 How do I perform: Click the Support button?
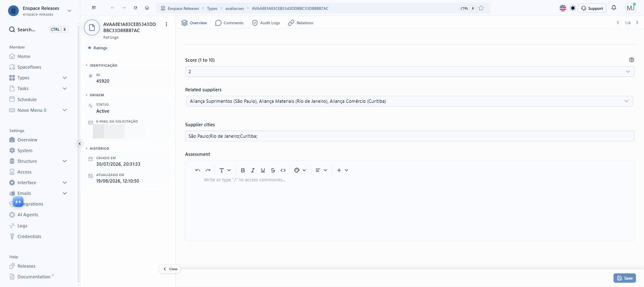[592, 8]
